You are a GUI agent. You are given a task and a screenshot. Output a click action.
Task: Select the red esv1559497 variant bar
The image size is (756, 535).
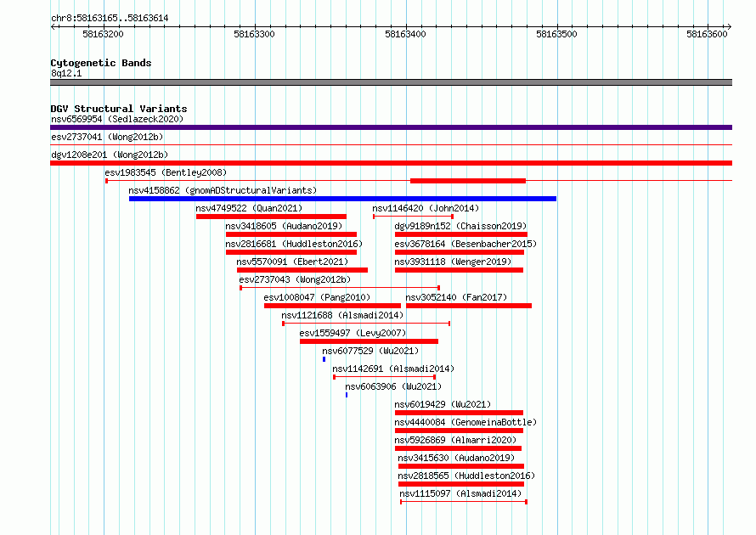tap(369, 341)
